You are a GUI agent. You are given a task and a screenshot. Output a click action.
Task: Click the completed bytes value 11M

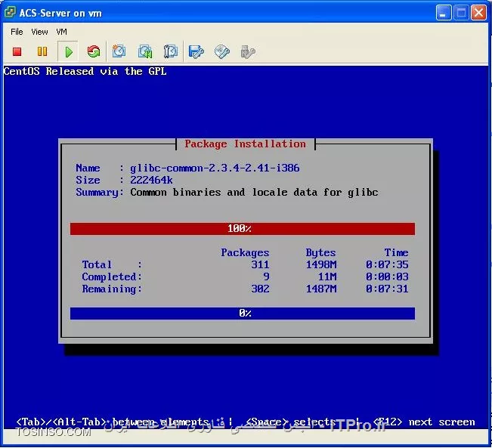pos(327,277)
